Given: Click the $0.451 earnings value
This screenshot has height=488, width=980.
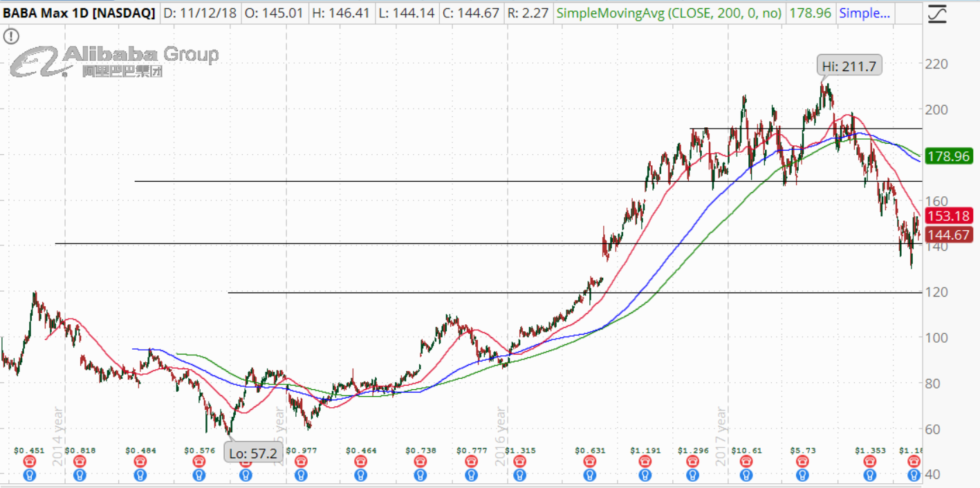Looking at the screenshot, I should pos(30,450).
